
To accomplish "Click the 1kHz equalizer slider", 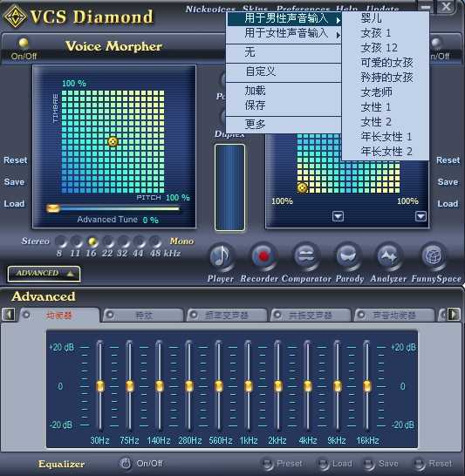I will pyautogui.click(x=249, y=386).
